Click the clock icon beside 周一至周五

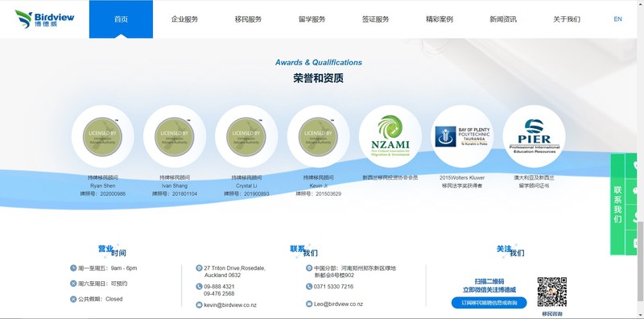73,268
